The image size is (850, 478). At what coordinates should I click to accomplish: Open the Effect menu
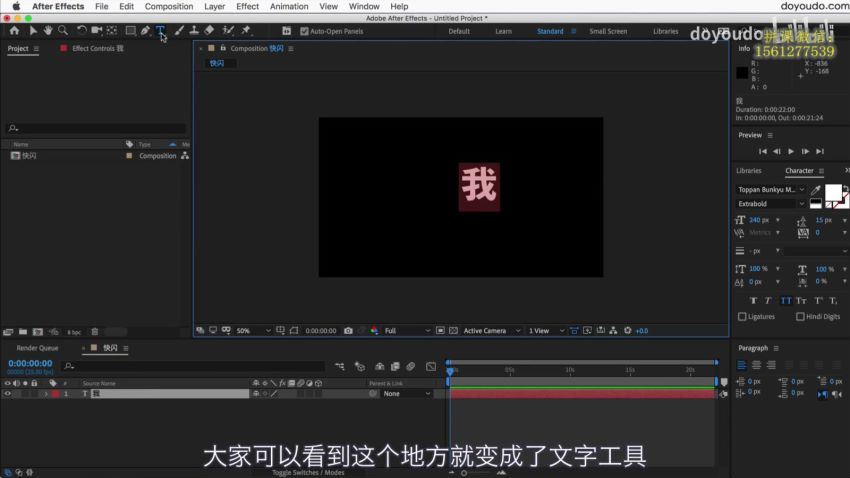point(247,7)
